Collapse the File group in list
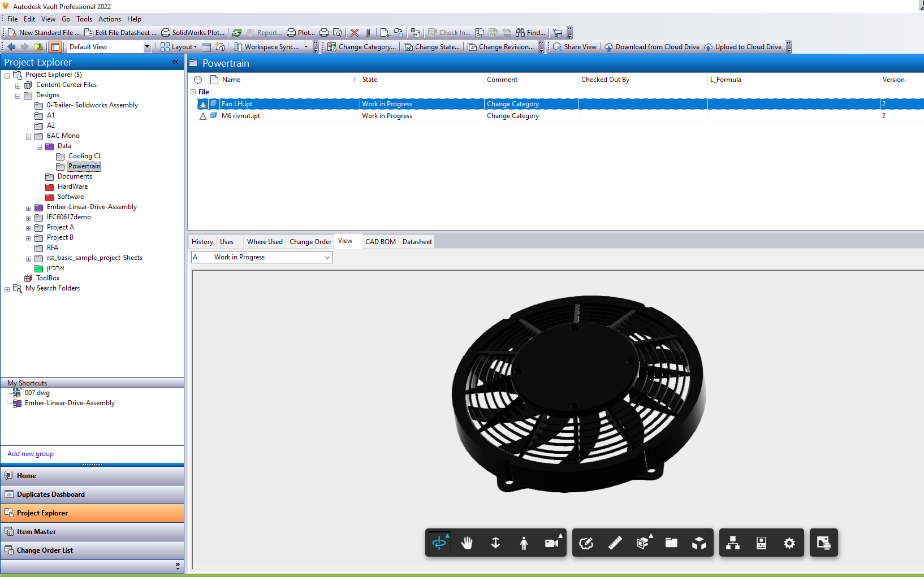The width and height of the screenshot is (924, 577). click(193, 92)
